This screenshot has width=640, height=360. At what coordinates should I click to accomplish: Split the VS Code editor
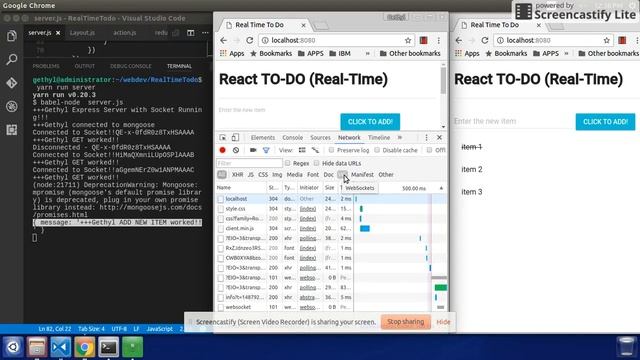click(191, 33)
